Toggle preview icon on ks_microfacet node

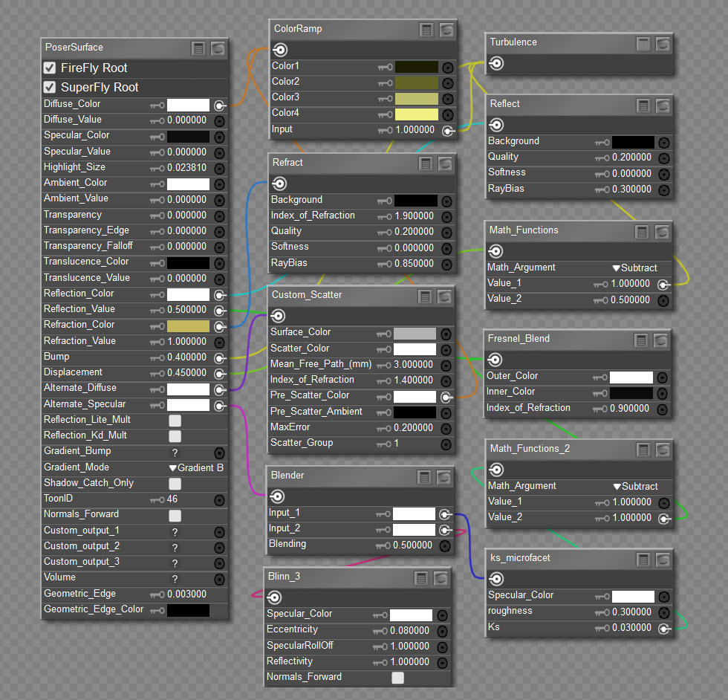[663, 560]
